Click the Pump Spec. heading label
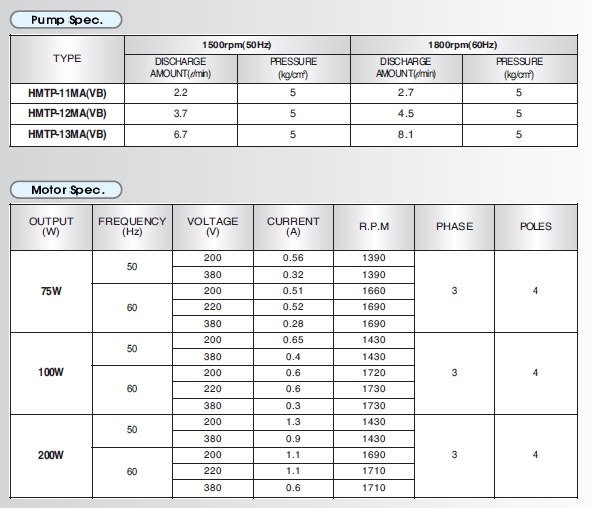Screen dimensions: 592x508 coord(66,20)
